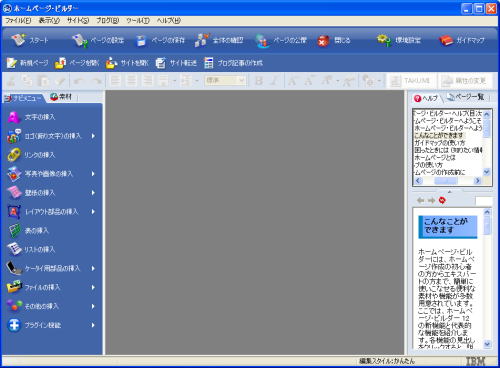Click the リンクの挿入 chain icon
Image resolution: width=500 pixels, height=368 pixels.
click(14, 155)
